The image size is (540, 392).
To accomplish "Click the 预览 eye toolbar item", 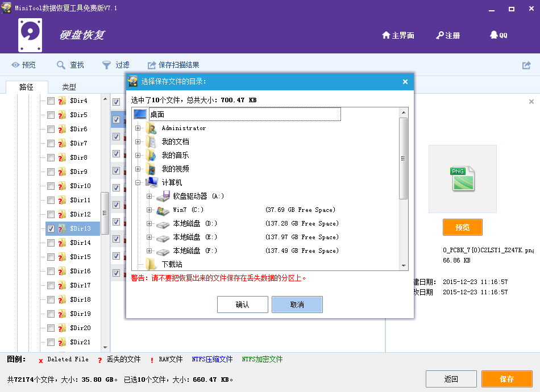I will [23, 65].
